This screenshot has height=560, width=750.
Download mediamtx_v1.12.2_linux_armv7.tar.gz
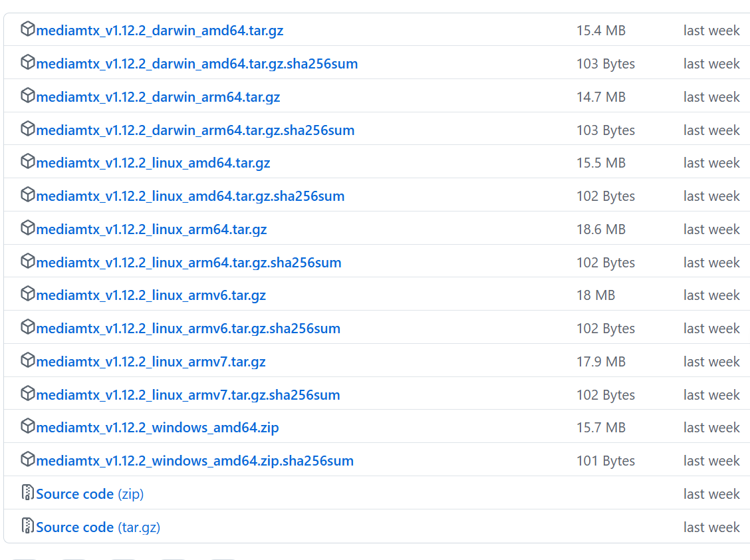tap(152, 361)
